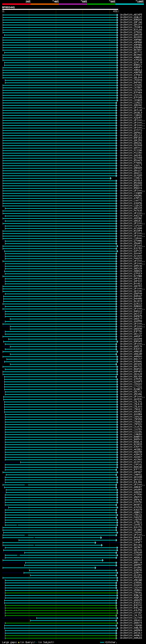The height and width of the screenshot is (644, 146).
Task: Select label UniRef100_A4HLE6
Action: (x=131, y=638)
